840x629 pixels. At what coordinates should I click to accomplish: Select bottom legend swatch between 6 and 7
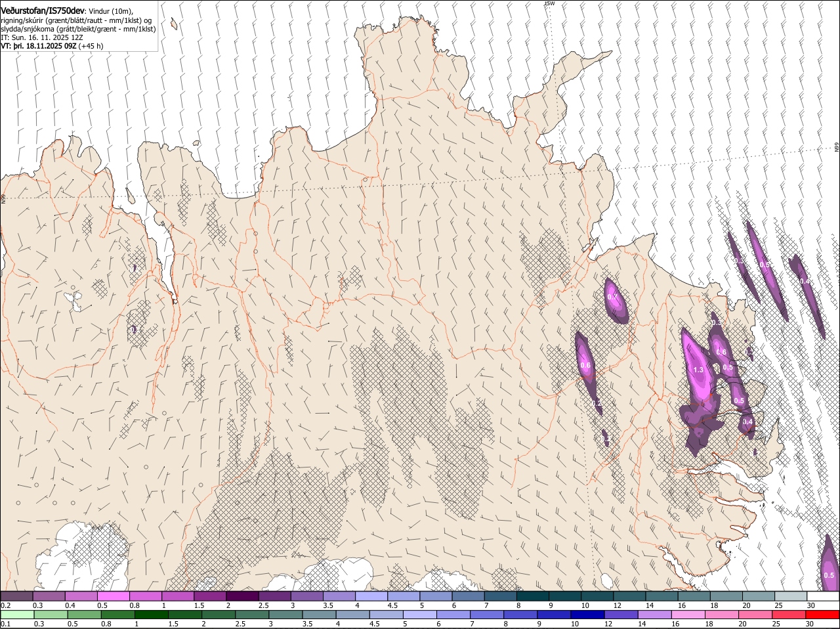452,615
